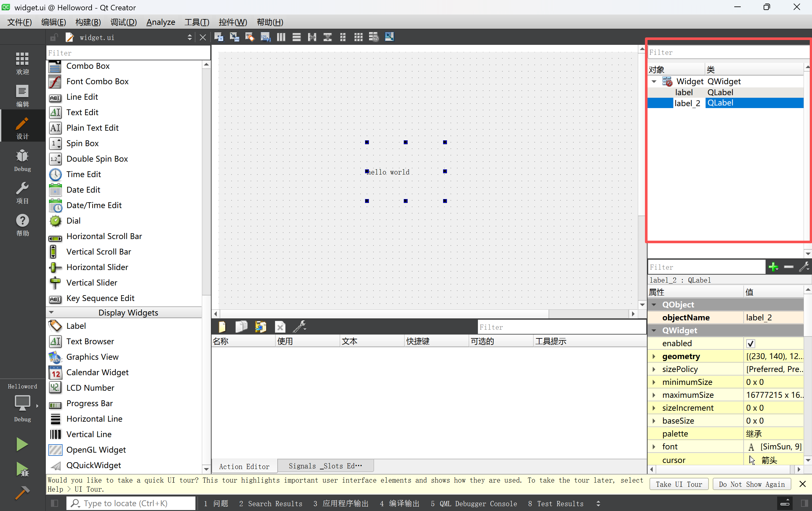The height and width of the screenshot is (511, 812).
Task: Click the Take UI Tour button
Action: tap(678, 484)
